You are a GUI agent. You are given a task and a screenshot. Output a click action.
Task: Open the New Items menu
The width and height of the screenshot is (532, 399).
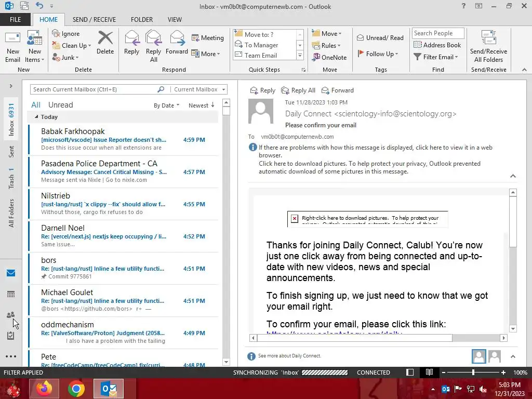(x=34, y=47)
